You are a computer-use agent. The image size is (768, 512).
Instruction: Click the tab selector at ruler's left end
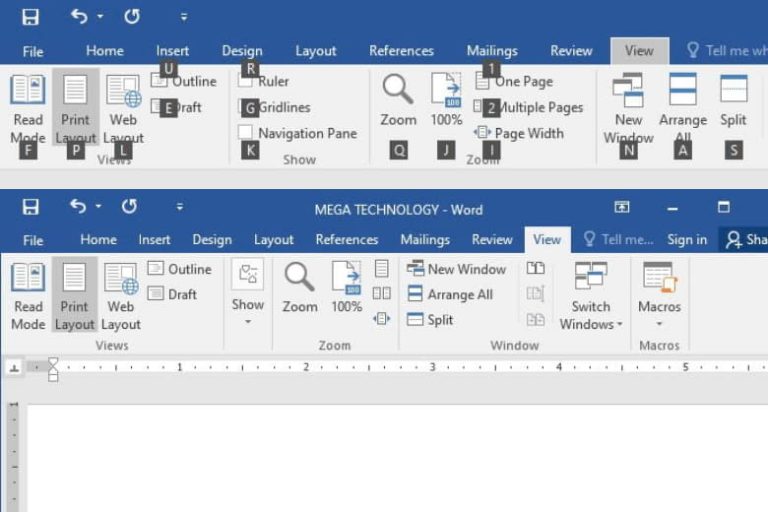(x=14, y=367)
